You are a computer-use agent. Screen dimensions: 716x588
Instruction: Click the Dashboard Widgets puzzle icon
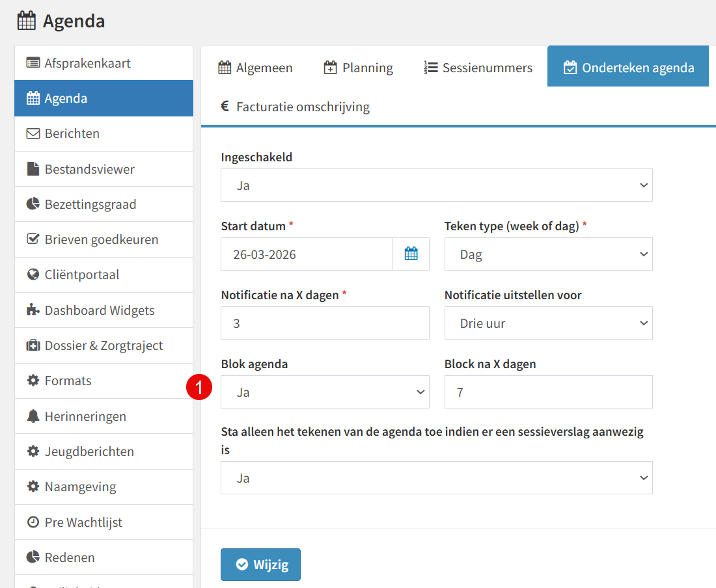click(33, 310)
